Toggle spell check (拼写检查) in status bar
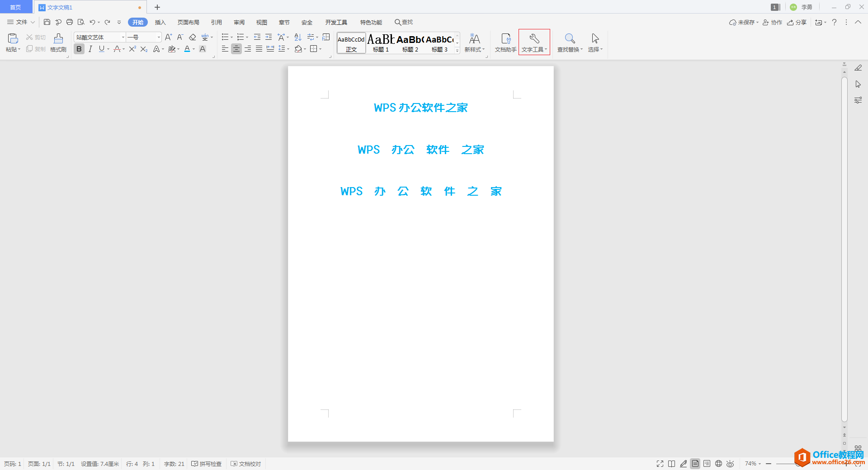The image size is (868, 470). (207, 464)
